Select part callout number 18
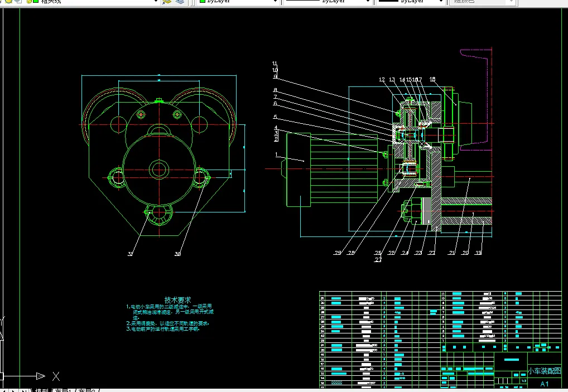The height and width of the screenshot is (392, 568). click(x=432, y=79)
